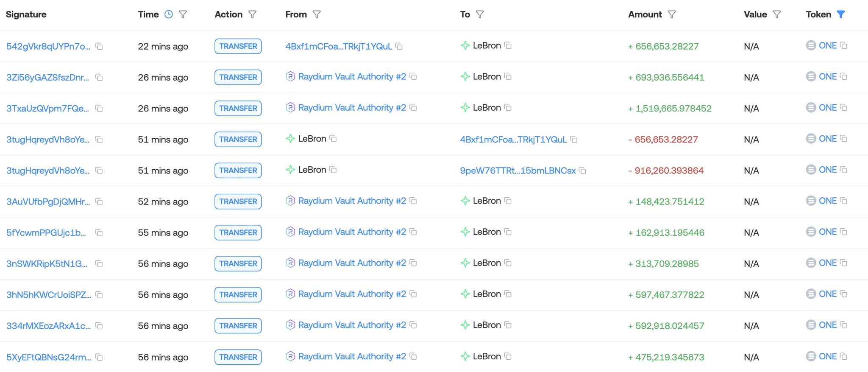Open Raydium Vault Authority #2, +597,467.377822 row
The image size is (868, 372).
[352, 294]
